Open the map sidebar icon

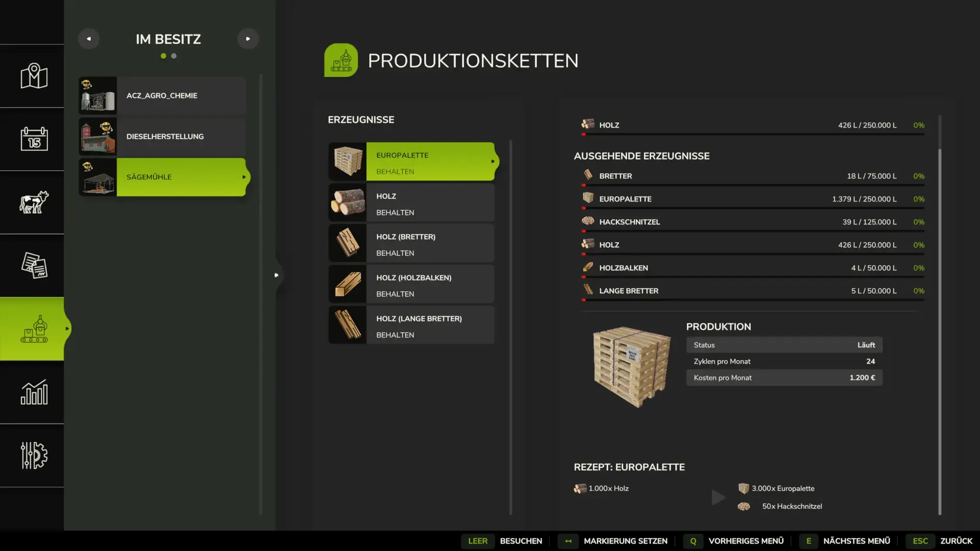[x=34, y=76]
